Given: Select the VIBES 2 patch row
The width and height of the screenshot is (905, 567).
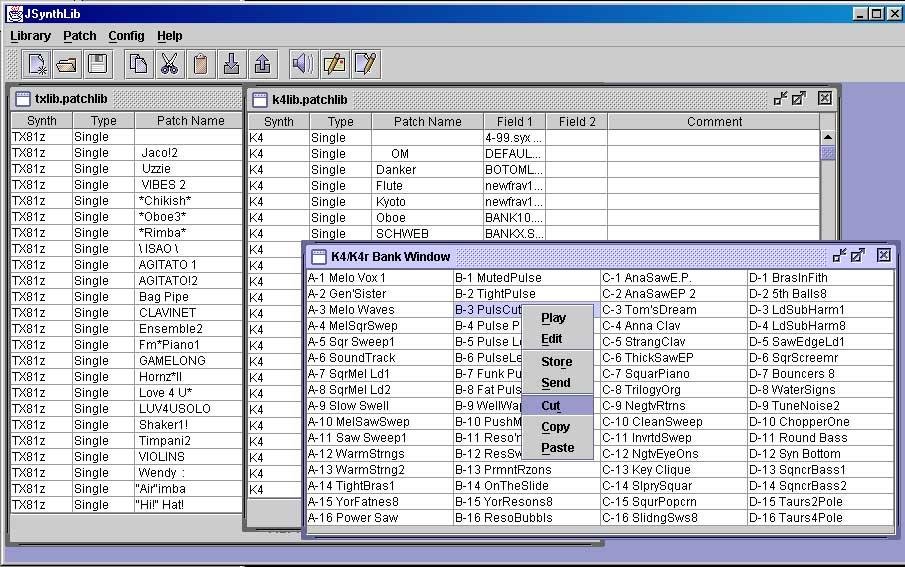Looking at the screenshot, I should [x=126, y=185].
